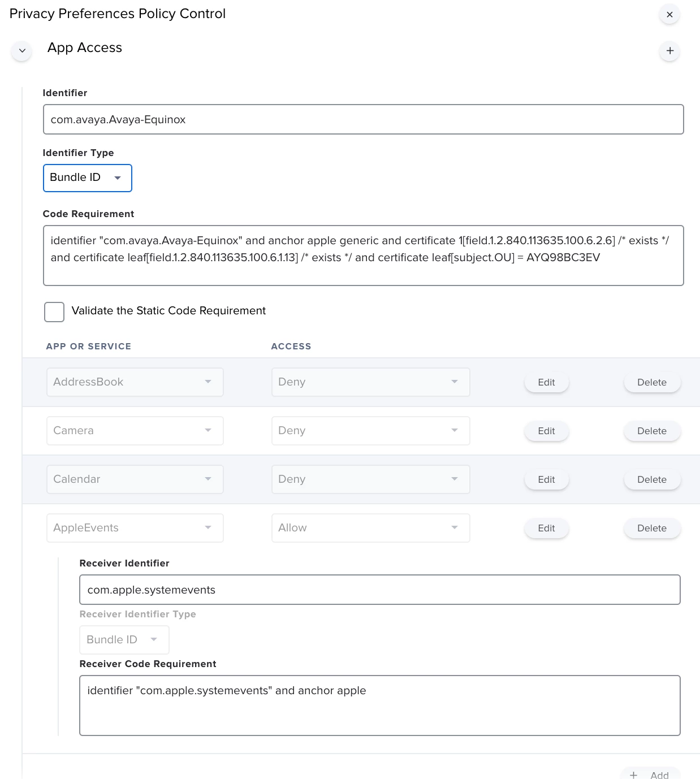This screenshot has height=779, width=700.
Task: Click the Receiver Identifier input field
Action: click(x=380, y=590)
